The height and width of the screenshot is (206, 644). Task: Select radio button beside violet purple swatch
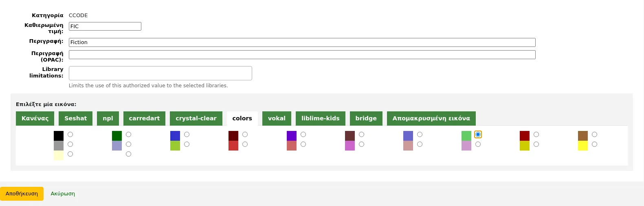pos(303,135)
